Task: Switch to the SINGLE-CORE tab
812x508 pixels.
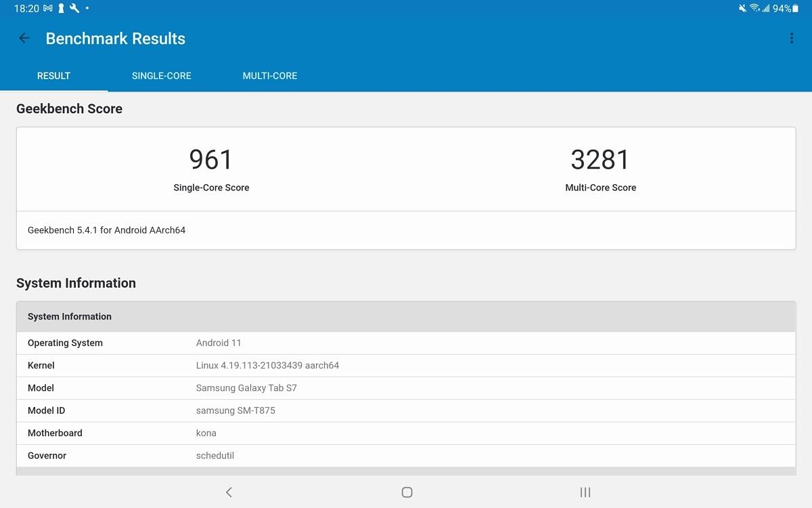Action: [162, 76]
